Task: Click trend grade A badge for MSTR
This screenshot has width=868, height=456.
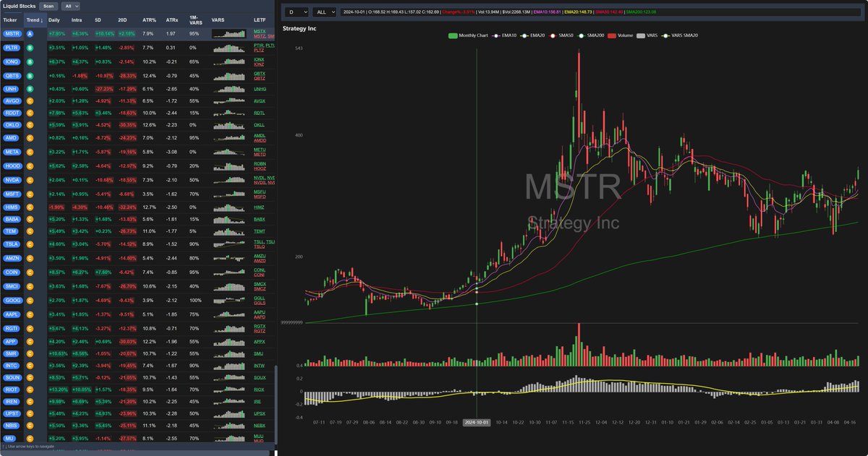Action: 30,34
